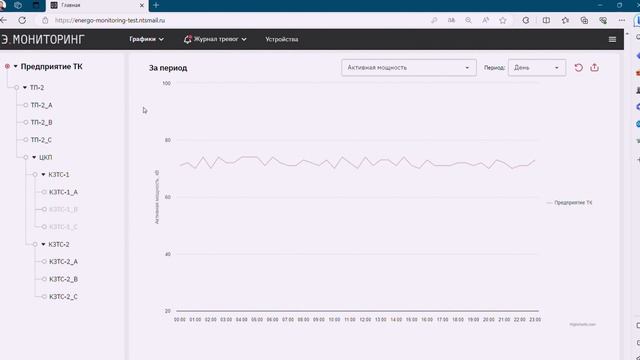The width and height of the screenshot is (640, 360).
Task: Open browser collections icon
Action: pyautogui.click(x=584, y=20)
